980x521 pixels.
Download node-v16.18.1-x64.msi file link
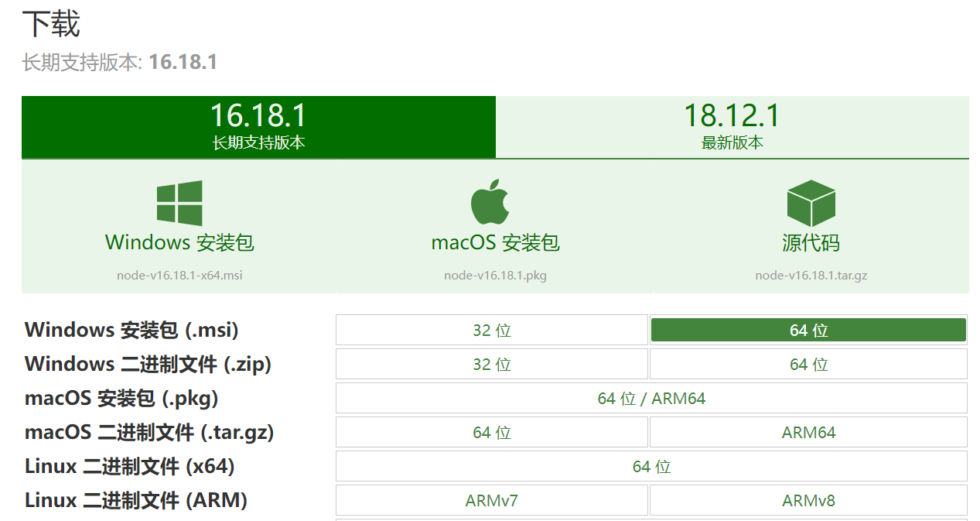click(x=179, y=275)
